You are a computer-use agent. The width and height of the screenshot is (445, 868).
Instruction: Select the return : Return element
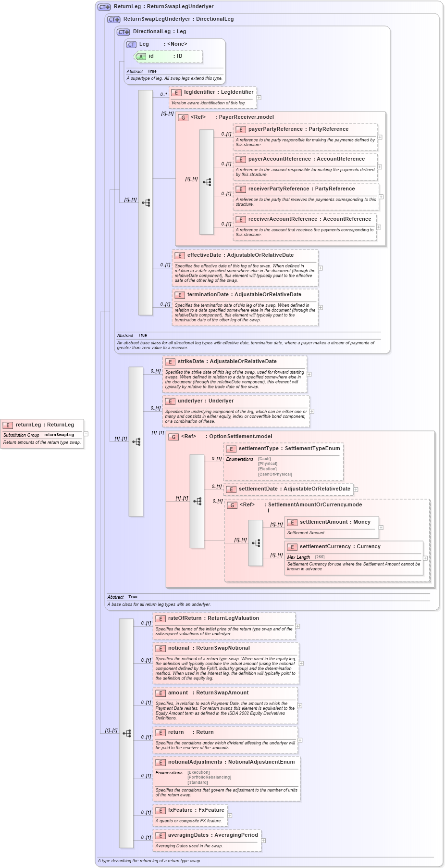tap(225, 740)
